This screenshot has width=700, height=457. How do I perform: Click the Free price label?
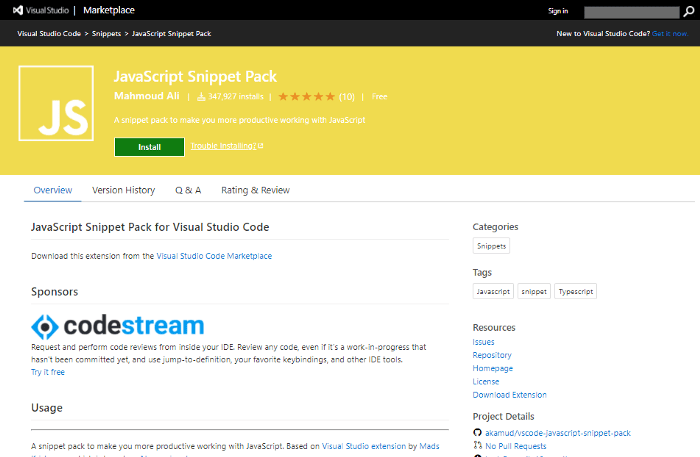379,96
